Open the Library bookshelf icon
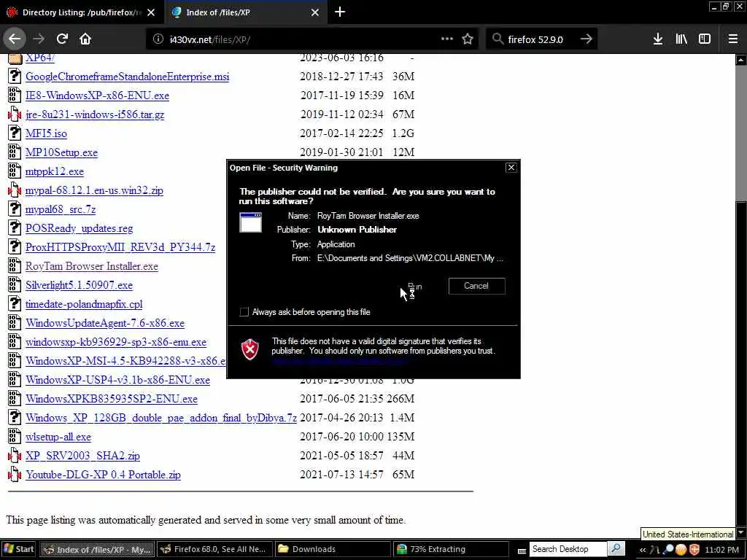Image resolution: width=747 pixels, height=560 pixels. (x=681, y=39)
